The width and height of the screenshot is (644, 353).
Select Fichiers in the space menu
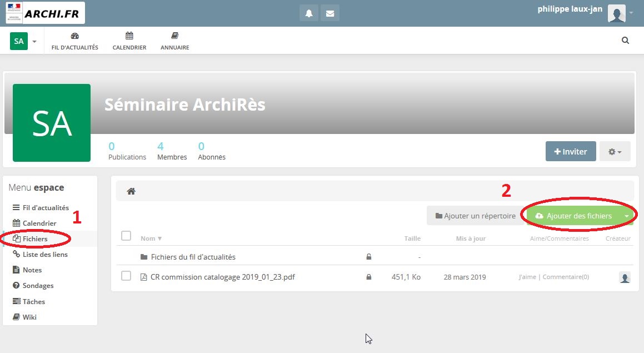coord(30,238)
